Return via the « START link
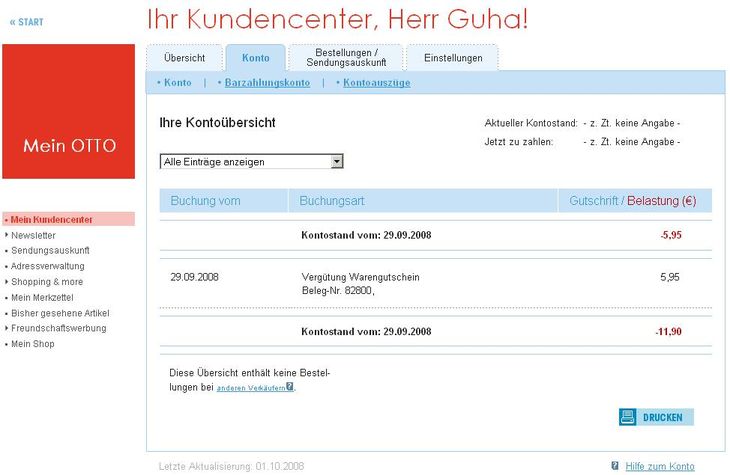The height and width of the screenshot is (475, 730). 27,21
